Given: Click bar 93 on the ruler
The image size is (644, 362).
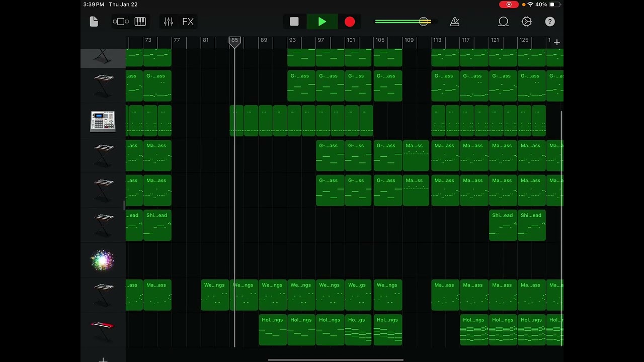Looking at the screenshot, I should [292, 40].
